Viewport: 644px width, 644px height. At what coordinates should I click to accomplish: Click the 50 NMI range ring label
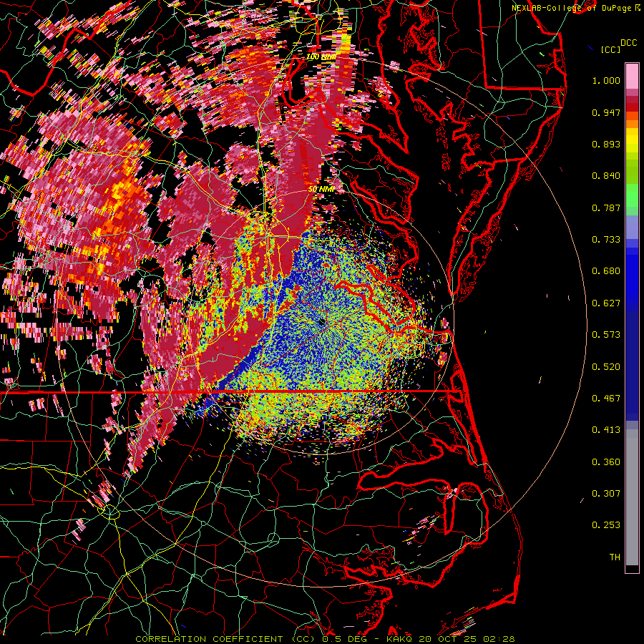coord(321,190)
